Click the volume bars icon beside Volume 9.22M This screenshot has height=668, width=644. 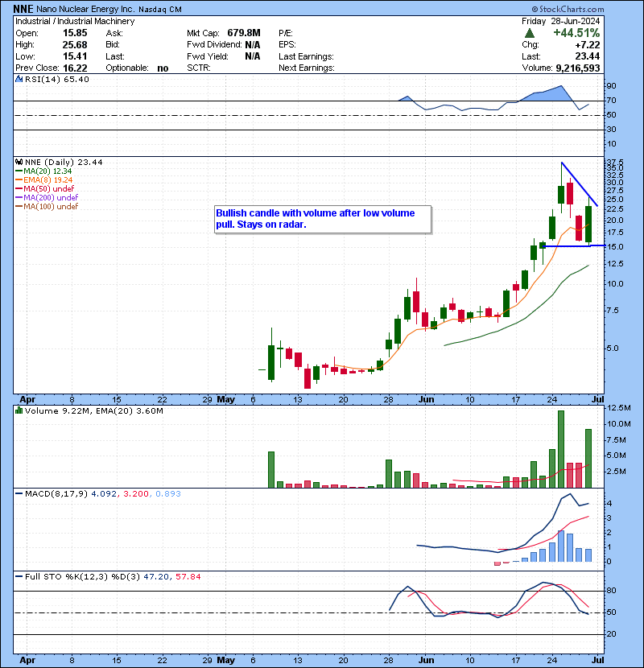coord(19,410)
